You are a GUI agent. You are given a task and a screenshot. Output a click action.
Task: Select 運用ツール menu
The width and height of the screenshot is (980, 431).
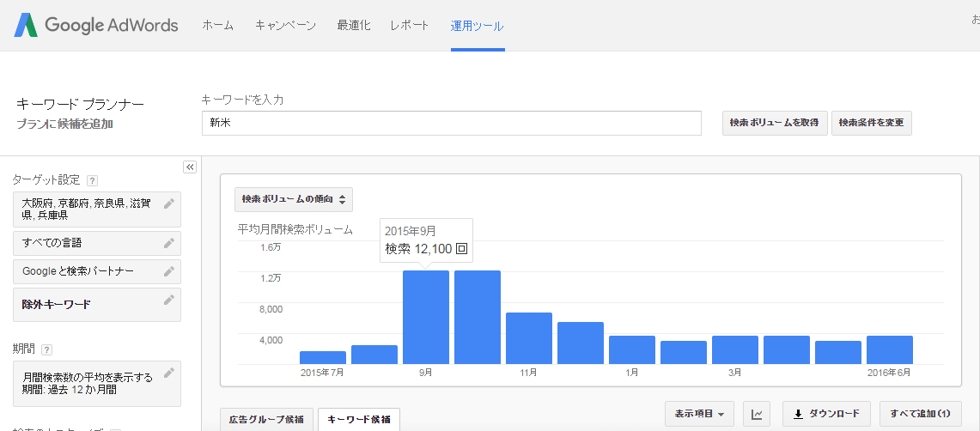pos(477,27)
